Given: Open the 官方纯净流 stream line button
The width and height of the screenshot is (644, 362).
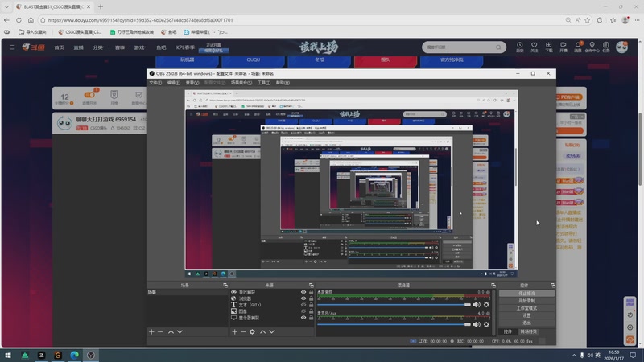Looking at the screenshot, I should 452,61.
